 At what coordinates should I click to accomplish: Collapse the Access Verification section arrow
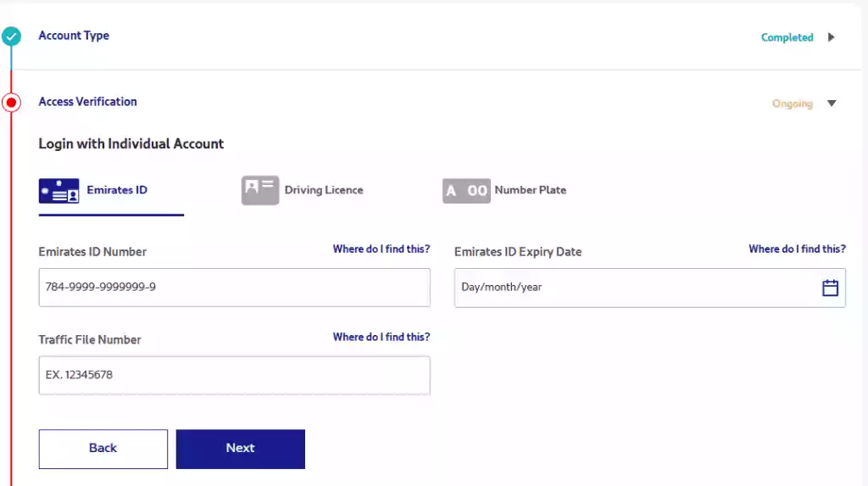point(832,103)
